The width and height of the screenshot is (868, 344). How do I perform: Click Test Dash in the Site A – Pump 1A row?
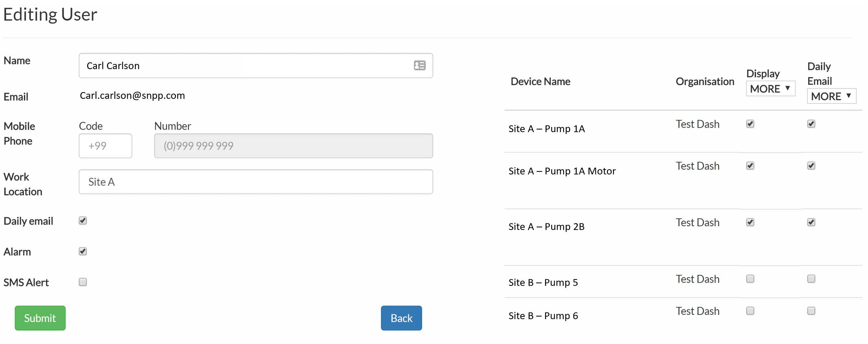click(698, 124)
